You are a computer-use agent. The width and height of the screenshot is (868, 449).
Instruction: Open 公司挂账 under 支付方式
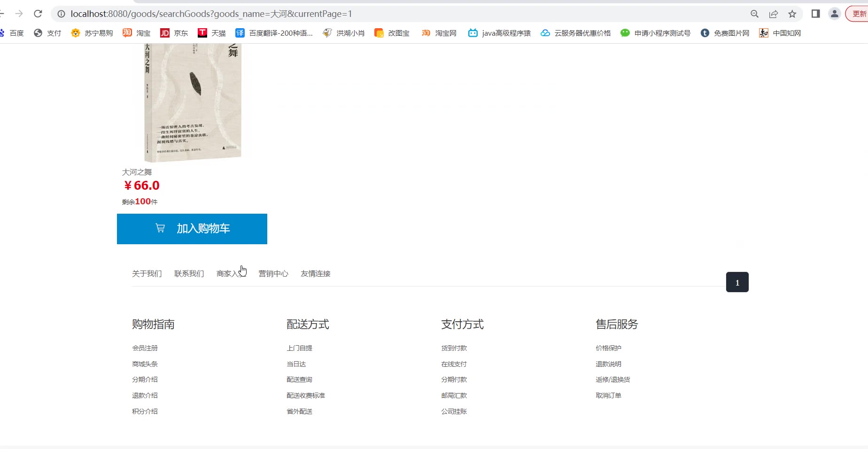point(454,411)
